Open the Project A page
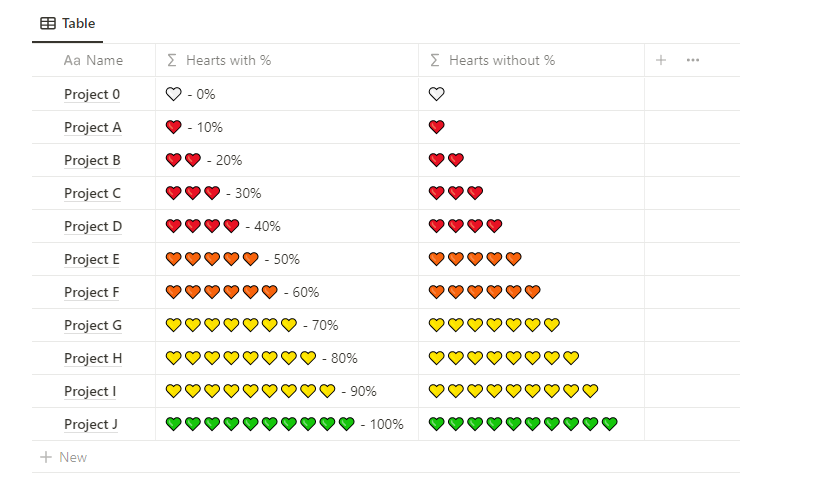The height and width of the screenshot is (482, 824). (x=93, y=127)
